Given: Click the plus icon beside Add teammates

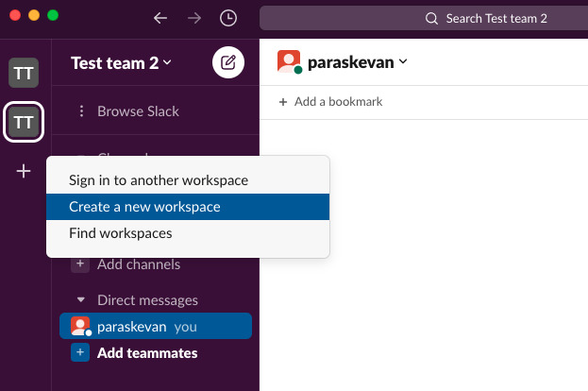Looking at the screenshot, I should [x=80, y=352].
